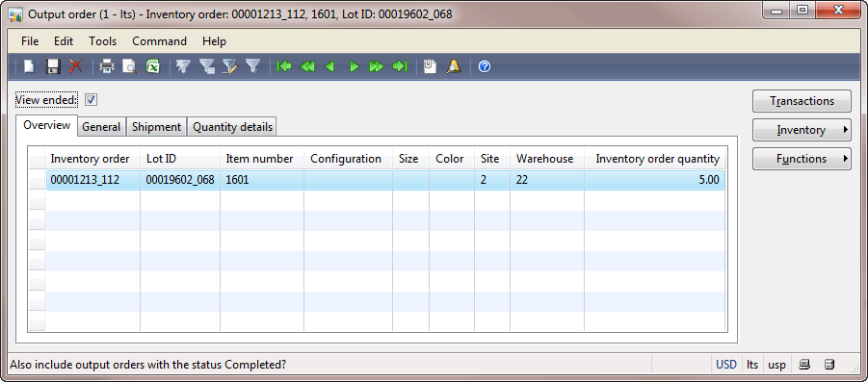Click USD currency in status bar

coord(726,365)
